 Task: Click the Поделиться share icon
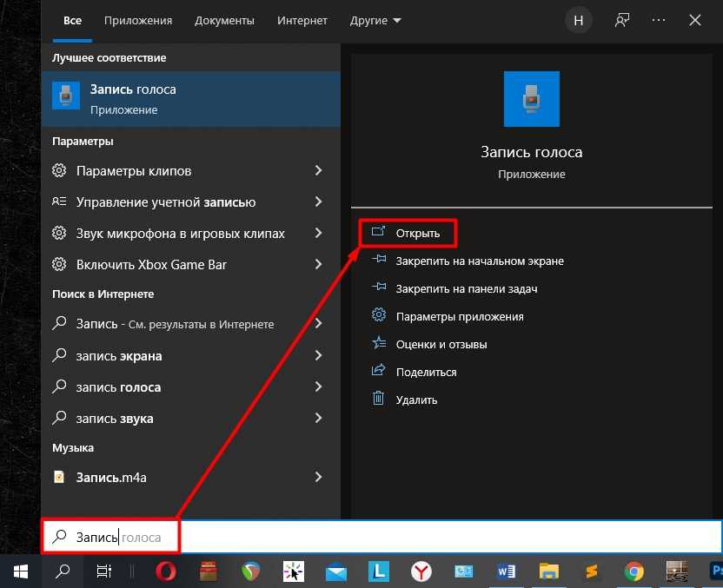[x=378, y=372]
